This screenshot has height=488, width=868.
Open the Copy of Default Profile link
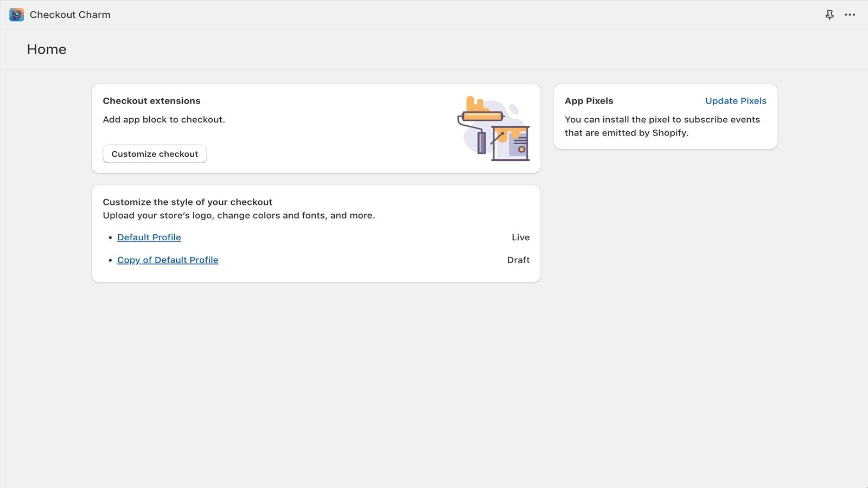168,260
